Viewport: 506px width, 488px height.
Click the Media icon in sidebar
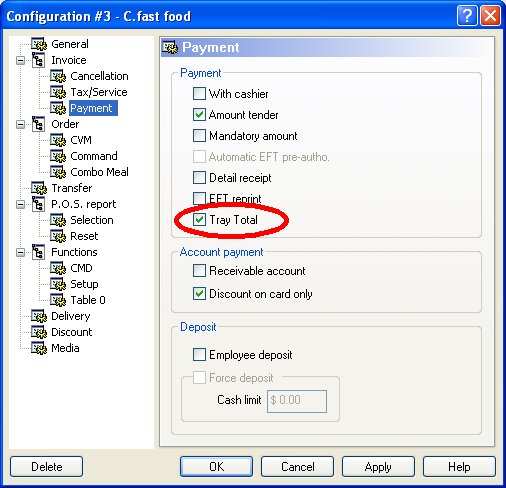pos(39,348)
